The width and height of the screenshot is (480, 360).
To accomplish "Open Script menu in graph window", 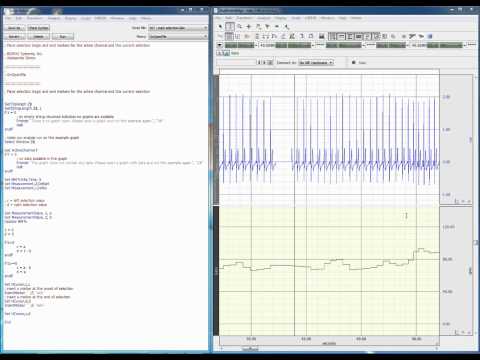I will pyautogui.click(x=296, y=18).
